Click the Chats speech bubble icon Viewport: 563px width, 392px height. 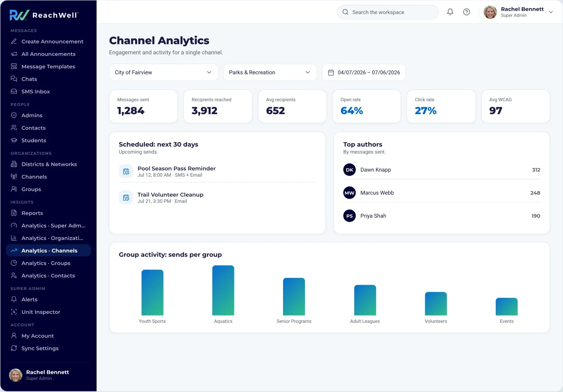(x=14, y=79)
